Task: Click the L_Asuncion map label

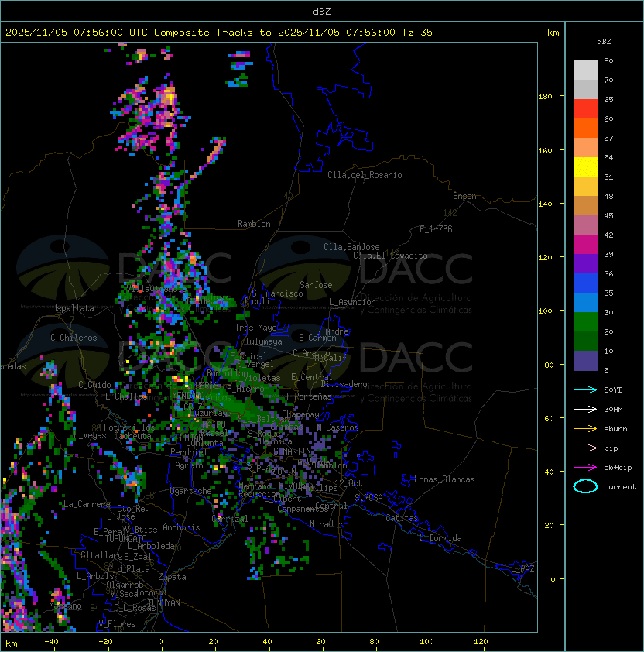Action: 352,302
